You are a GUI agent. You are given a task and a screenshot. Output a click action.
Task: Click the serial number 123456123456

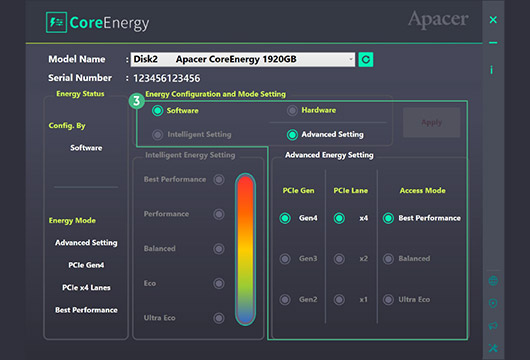click(167, 78)
